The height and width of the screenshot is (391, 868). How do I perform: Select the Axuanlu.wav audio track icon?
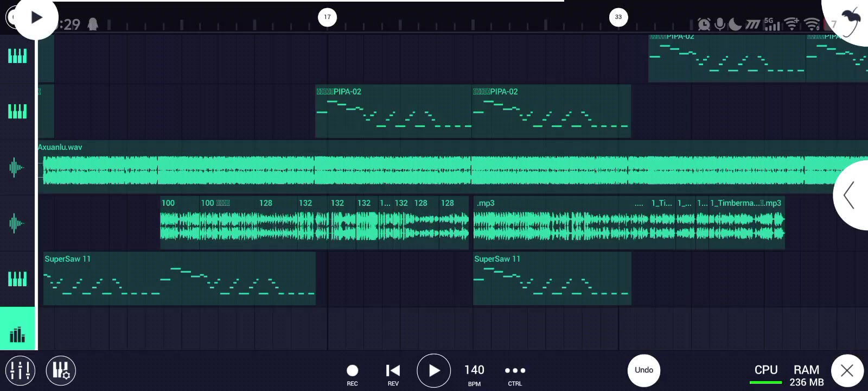(17, 167)
